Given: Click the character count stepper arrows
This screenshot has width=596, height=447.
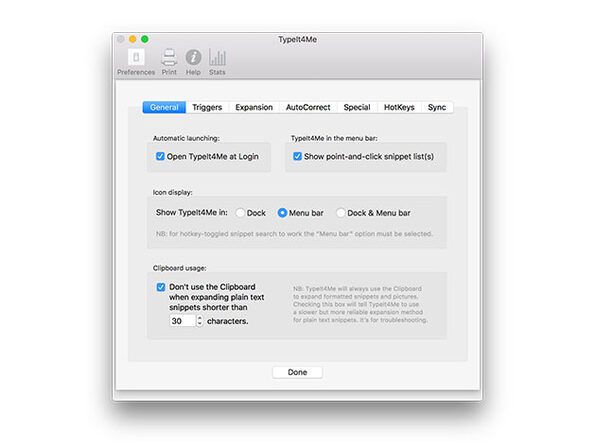Looking at the screenshot, I should [x=200, y=321].
